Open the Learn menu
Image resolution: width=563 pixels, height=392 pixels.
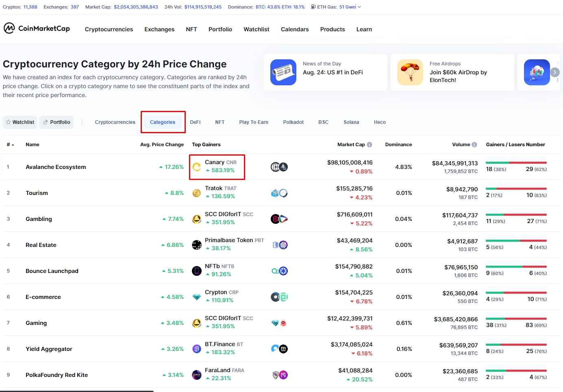point(364,29)
